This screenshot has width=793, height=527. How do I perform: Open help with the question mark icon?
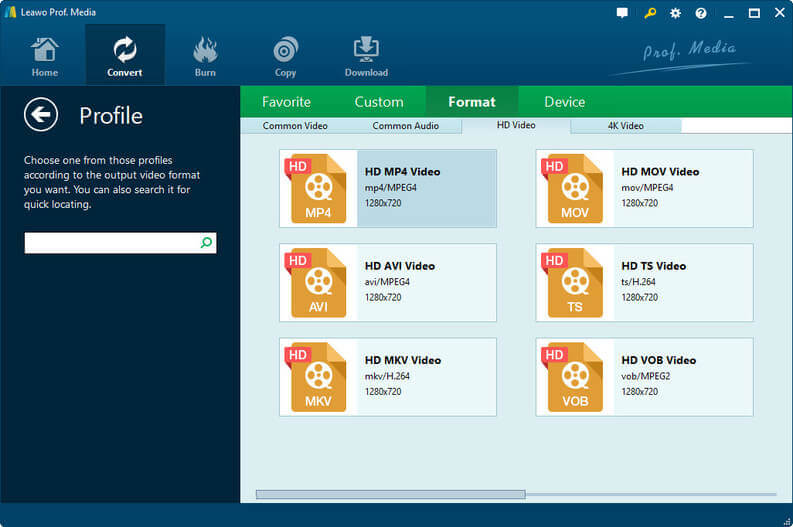(x=700, y=13)
